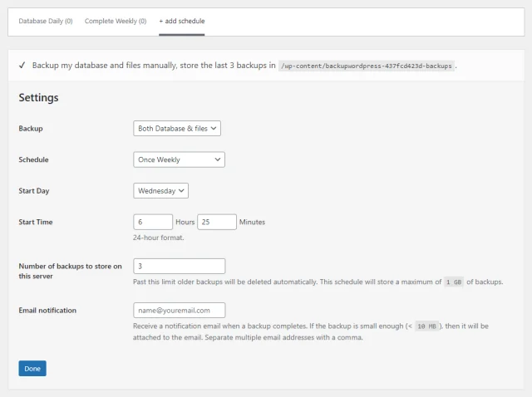This screenshot has width=532, height=397.
Task: Select the + add schedule tab
Action: [x=181, y=21]
